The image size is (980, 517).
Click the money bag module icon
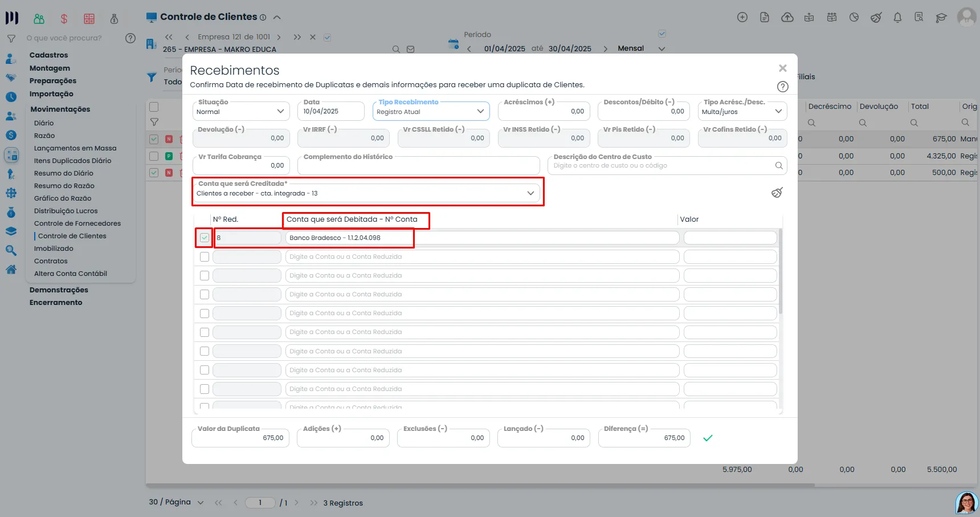[x=114, y=19]
